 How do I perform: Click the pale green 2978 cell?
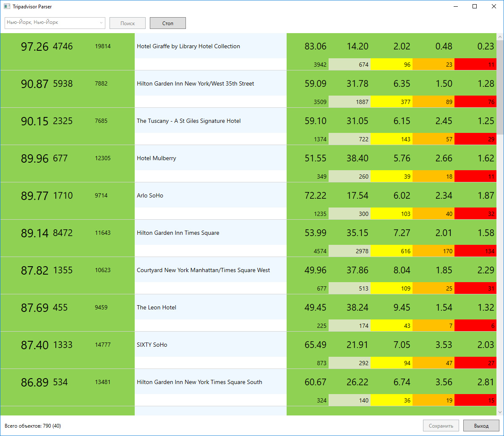coord(350,251)
